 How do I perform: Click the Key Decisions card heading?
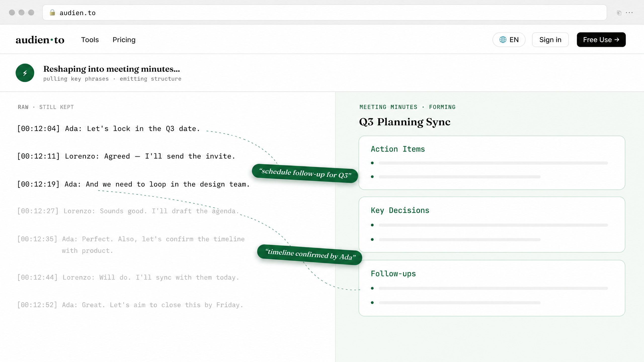(400, 210)
